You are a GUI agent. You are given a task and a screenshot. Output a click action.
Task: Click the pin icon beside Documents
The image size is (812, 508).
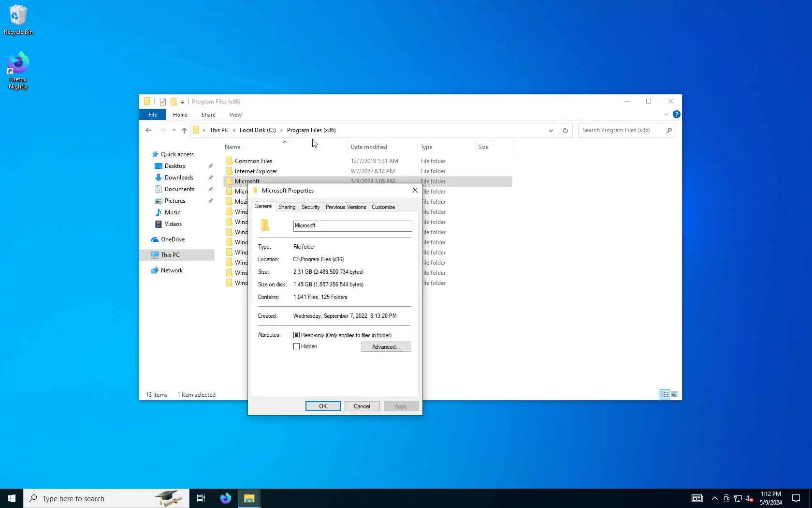(x=210, y=189)
